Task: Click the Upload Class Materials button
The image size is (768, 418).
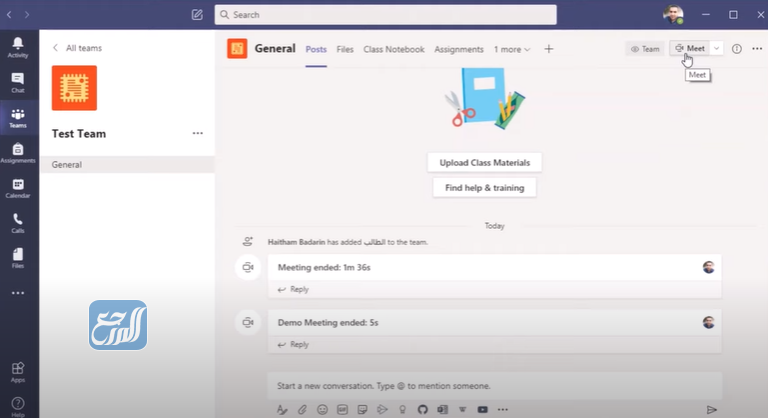Action: [485, 162]
